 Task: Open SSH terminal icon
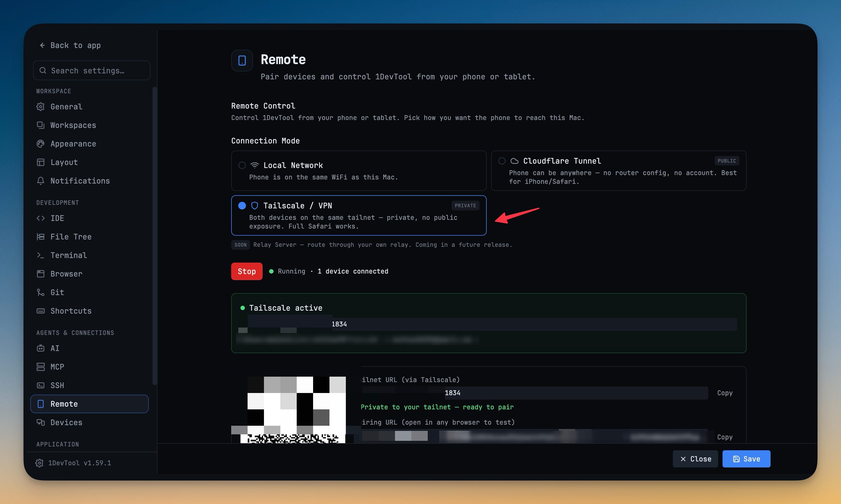[x=40, y=385]
